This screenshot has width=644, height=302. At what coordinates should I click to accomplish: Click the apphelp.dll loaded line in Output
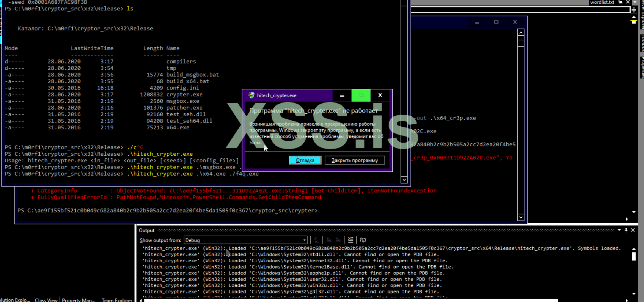pyautogui.click(x=294, y=273)
